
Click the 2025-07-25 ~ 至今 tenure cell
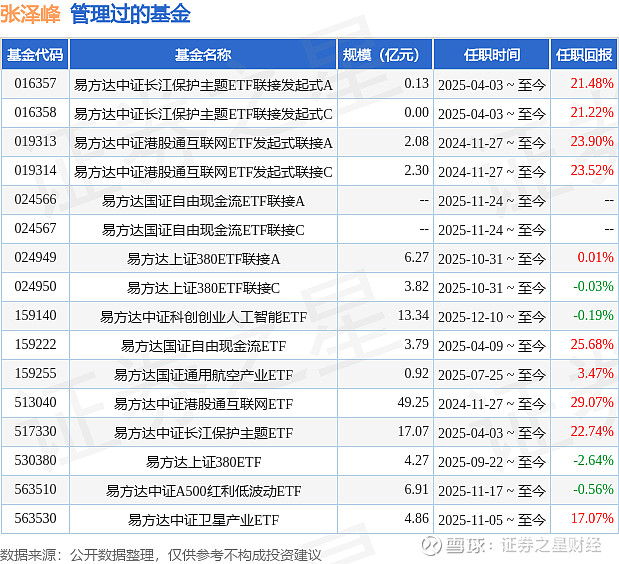492,375
